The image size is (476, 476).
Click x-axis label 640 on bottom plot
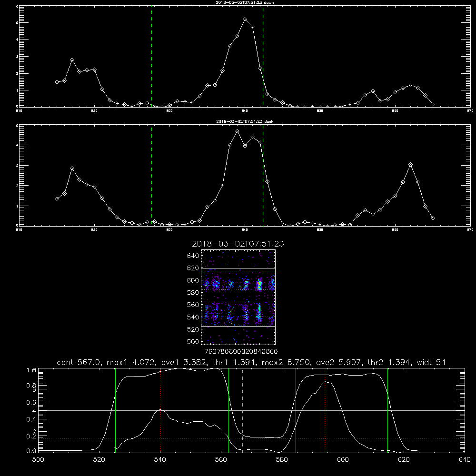pyautogui.click(x=465, y=460)
